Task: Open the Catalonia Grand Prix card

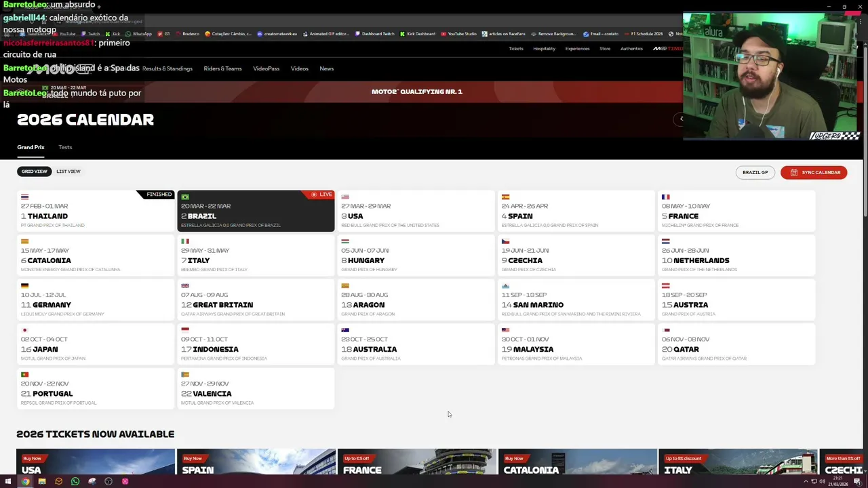Action: [96, 255]
